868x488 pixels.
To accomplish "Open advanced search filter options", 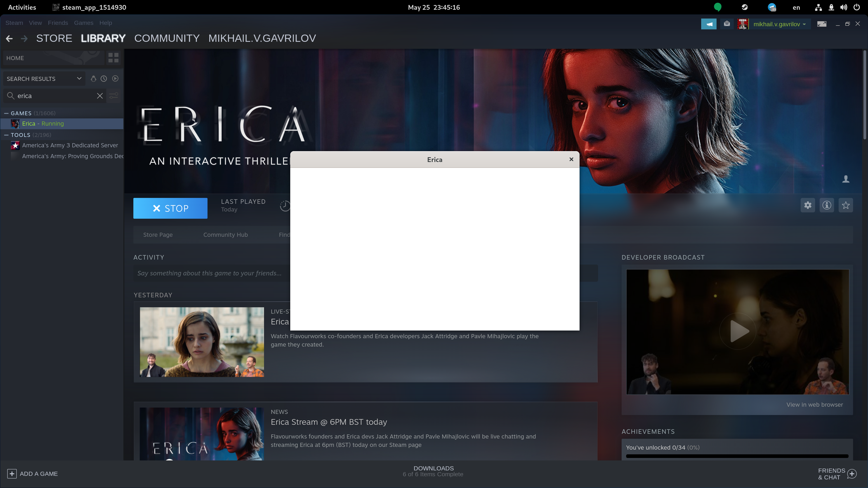I will coord(114,96).
